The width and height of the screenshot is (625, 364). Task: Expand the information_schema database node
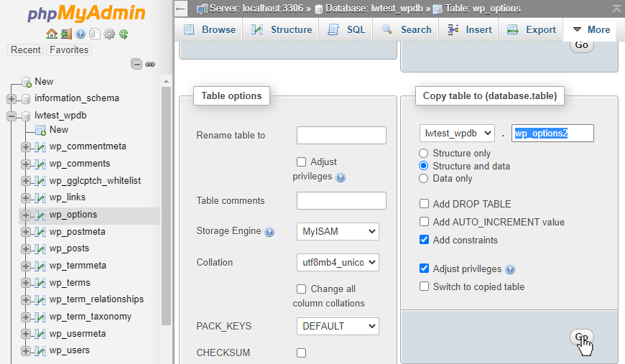point(11,98)
